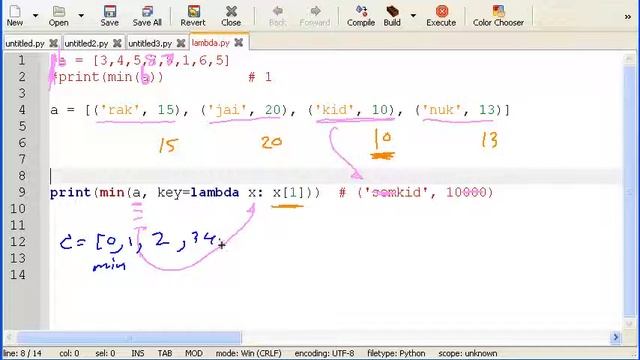This screenshot has width=640, height=360.
Task: Click line number 14 in the margin
Action: click(x=18, y=275)
